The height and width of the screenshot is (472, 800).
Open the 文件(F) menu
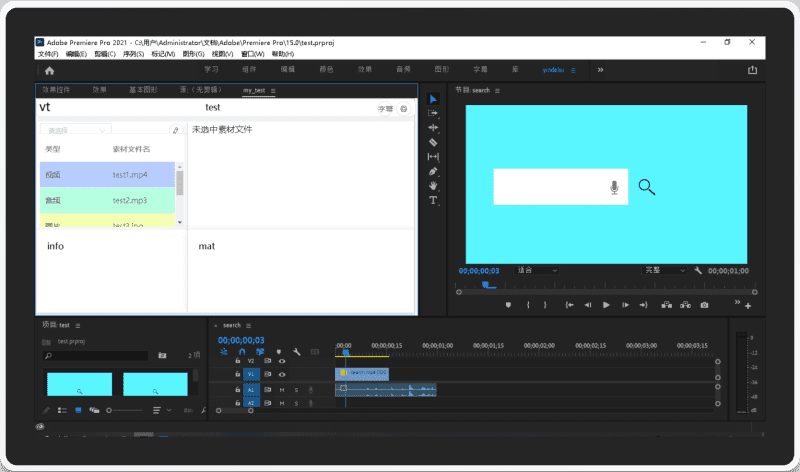point(48,54)
